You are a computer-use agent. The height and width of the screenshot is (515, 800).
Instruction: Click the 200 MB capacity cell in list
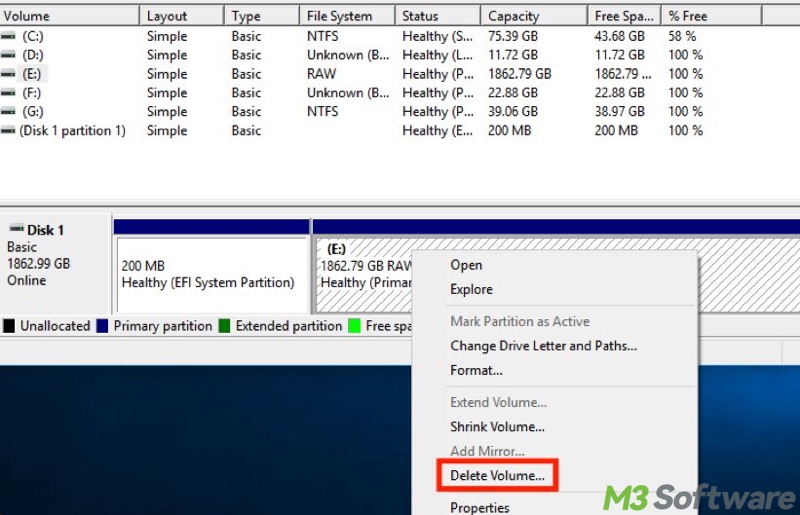point(509,130)
